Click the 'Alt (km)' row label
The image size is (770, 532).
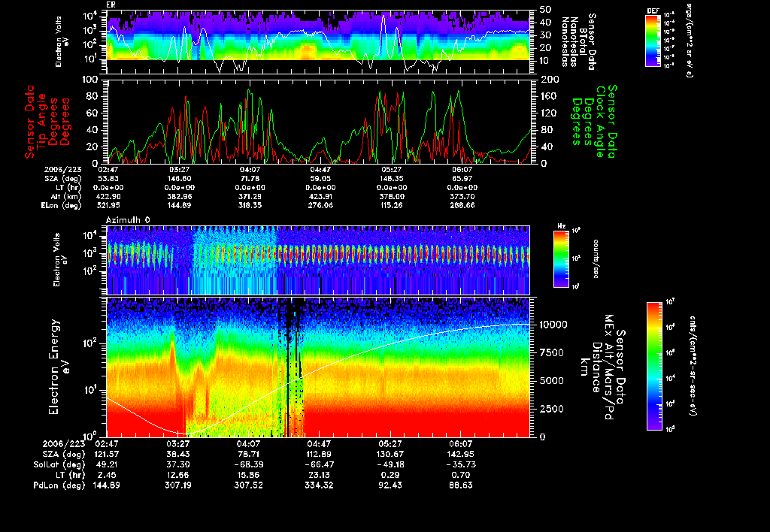66,196
